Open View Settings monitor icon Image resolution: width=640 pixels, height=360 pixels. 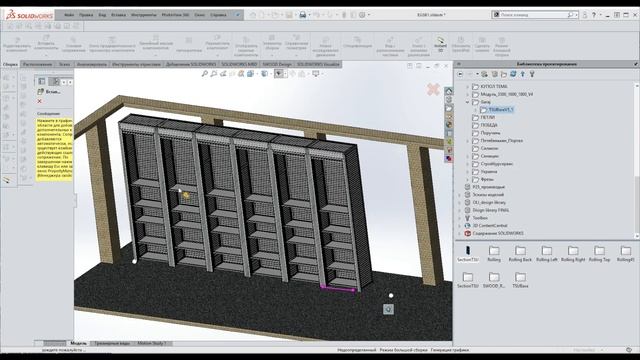pos(316,73)
